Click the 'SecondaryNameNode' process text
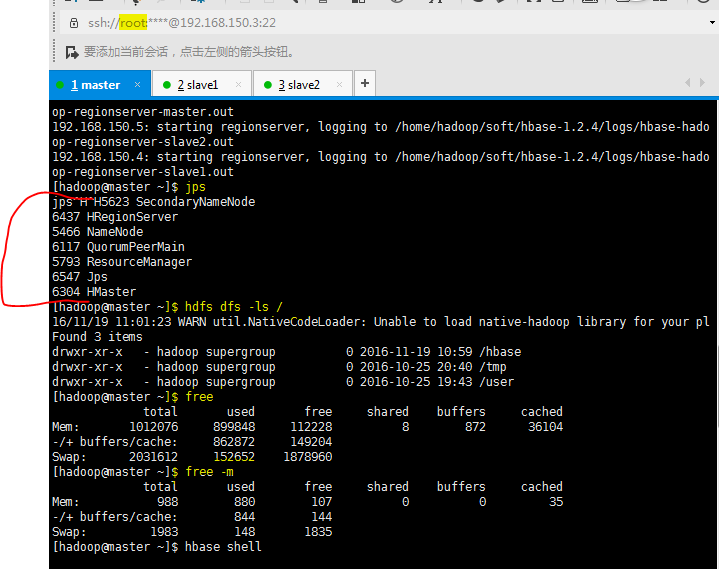 (195, 202)
